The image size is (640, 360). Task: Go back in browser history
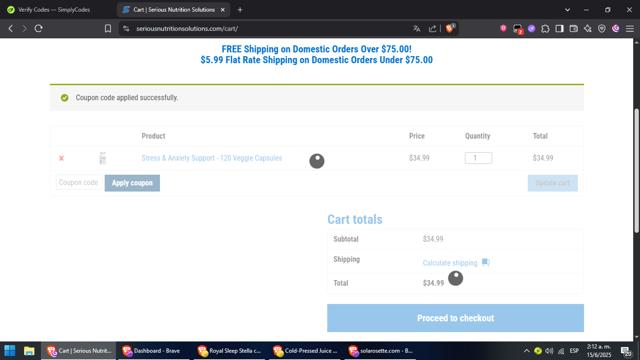11,29
